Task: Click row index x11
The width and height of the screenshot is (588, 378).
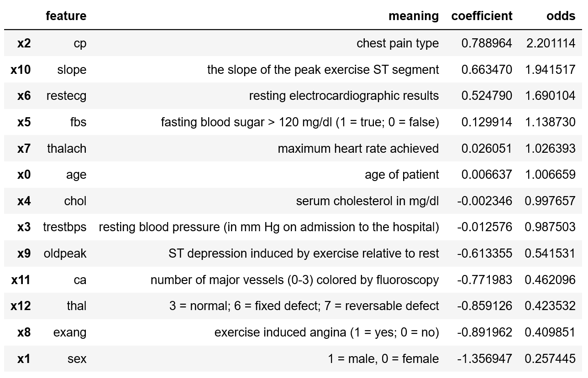Action: [x=21, y=280]
